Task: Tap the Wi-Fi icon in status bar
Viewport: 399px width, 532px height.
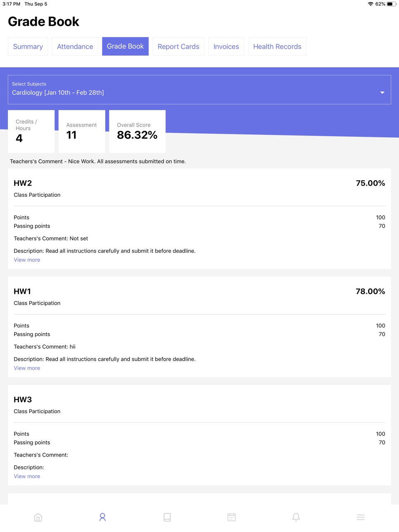Action: [371, 4]
